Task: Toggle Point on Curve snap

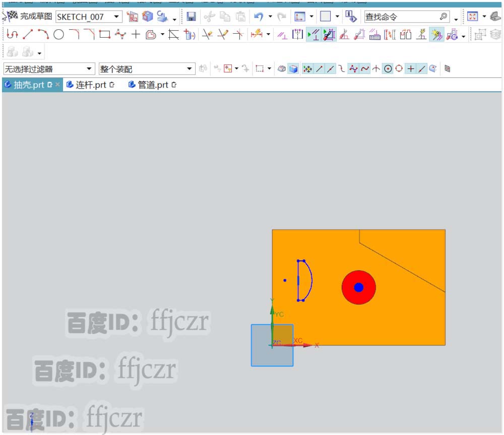Action: click(x=422, y=68)
